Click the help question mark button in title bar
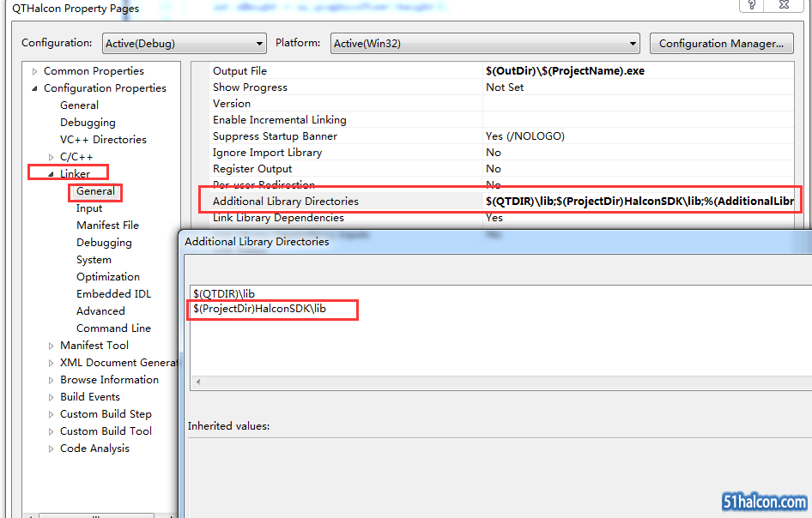Screen dimensions: 812x518 click(x=751, y=5)
